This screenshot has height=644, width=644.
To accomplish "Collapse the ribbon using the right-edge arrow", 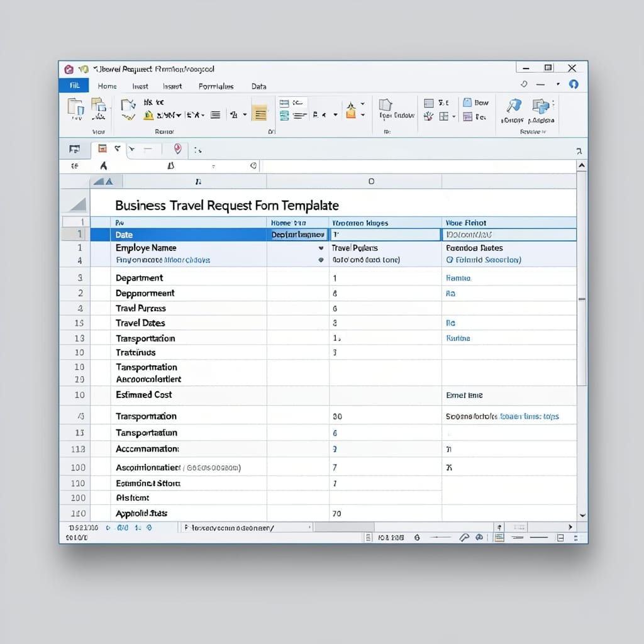I will tap(579, 151).
